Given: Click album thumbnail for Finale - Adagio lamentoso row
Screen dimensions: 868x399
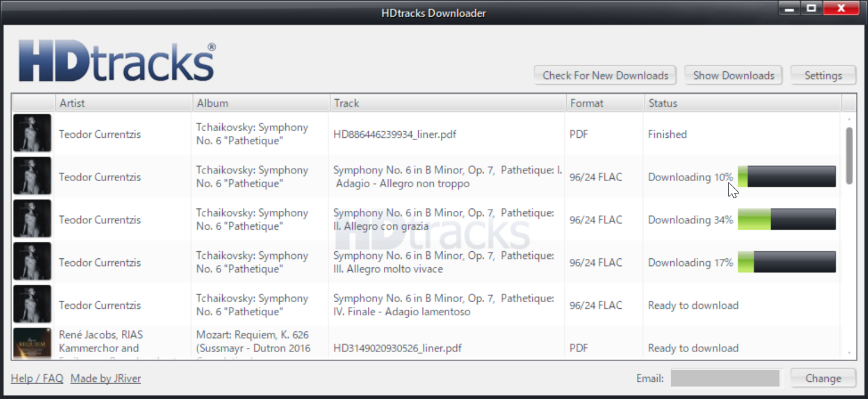Looking at the screenshot, I should [32, 305].
